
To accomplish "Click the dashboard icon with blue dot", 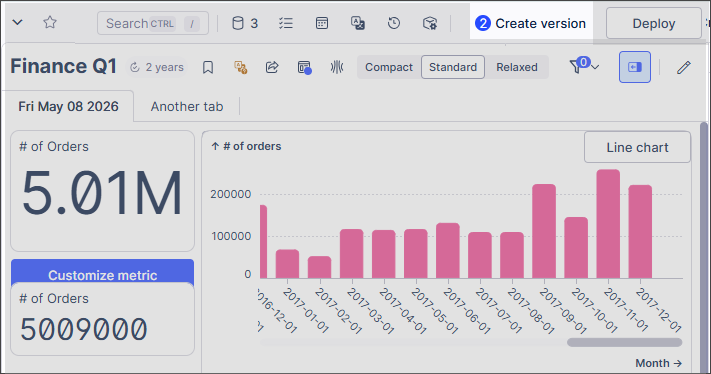I will (x=304, y=68).
